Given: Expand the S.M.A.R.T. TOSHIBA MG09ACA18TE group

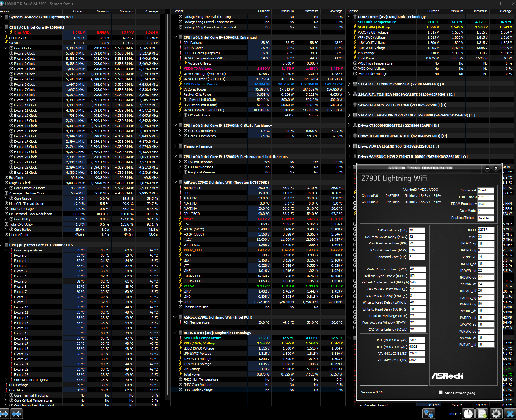Looking at the screenshot, I should click(349, 94).
